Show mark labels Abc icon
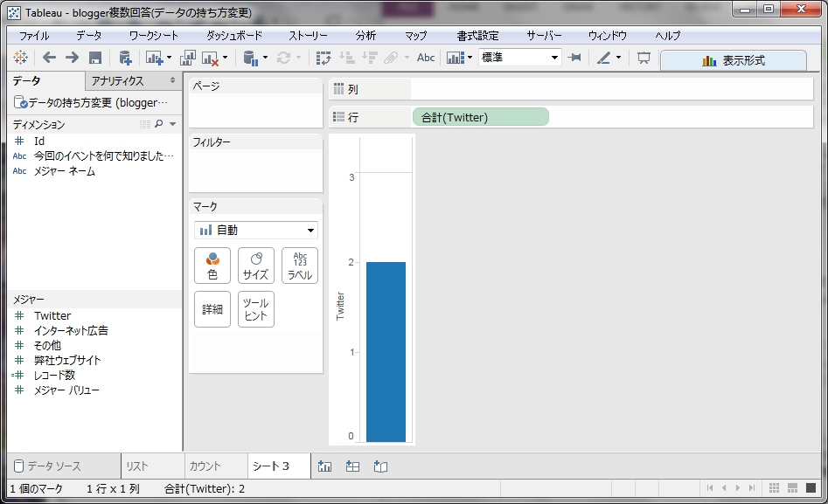The height and width of the screenshot is (504, 828). [x=426, y=58]
